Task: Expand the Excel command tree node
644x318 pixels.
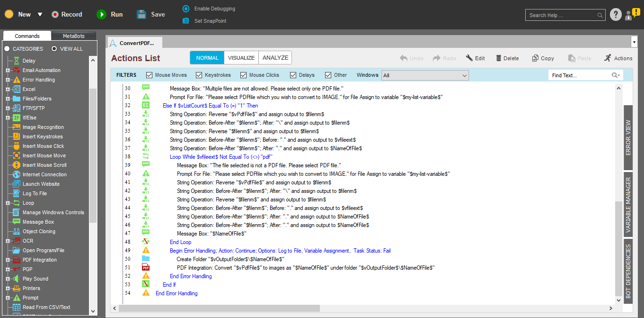Action: [x=8, y=89]
